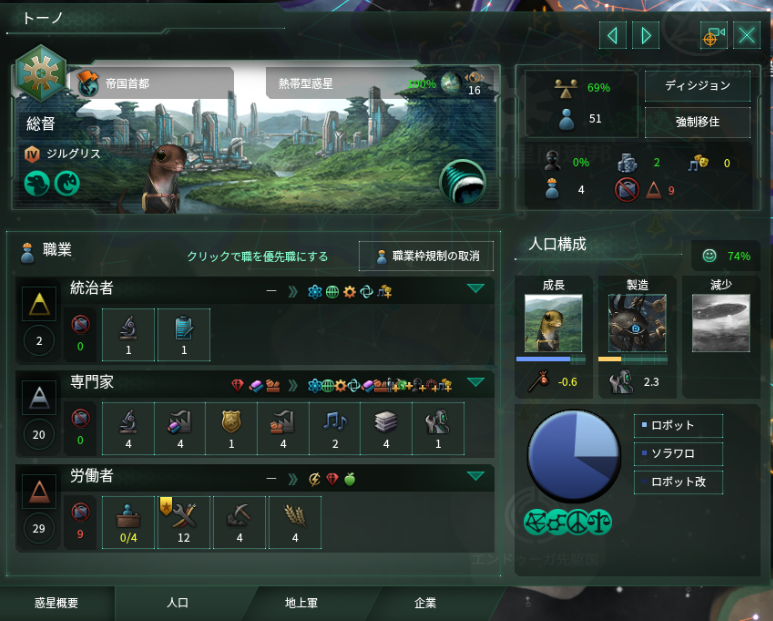Toggle the ソラワロ species legend filter
Image resolution: width=773 pixels, height=621 pixels.
click(678, 454)
